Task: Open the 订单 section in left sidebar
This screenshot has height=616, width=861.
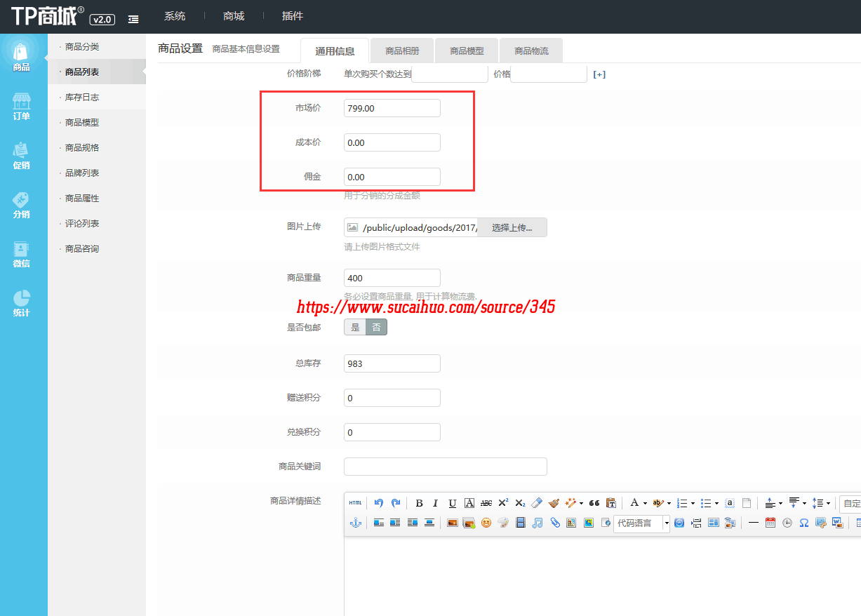Action: pos(22,107)
